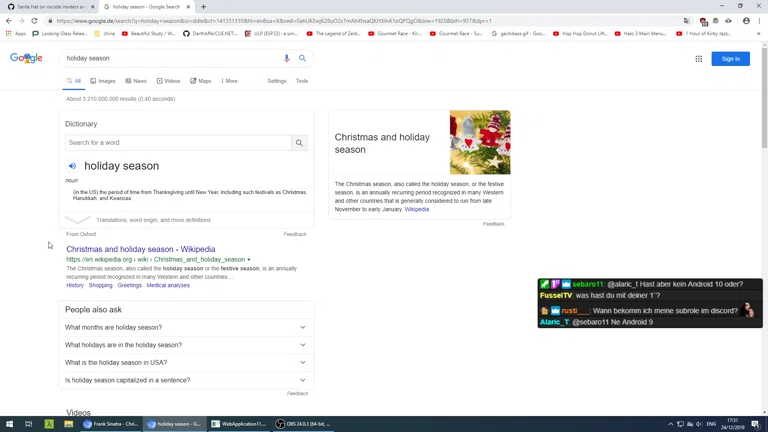Open the Christmas and holiday season Wikipedia result

[x=140, y=249]
